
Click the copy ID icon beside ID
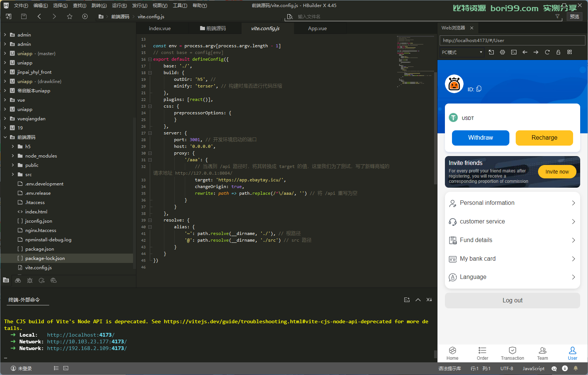479,89
